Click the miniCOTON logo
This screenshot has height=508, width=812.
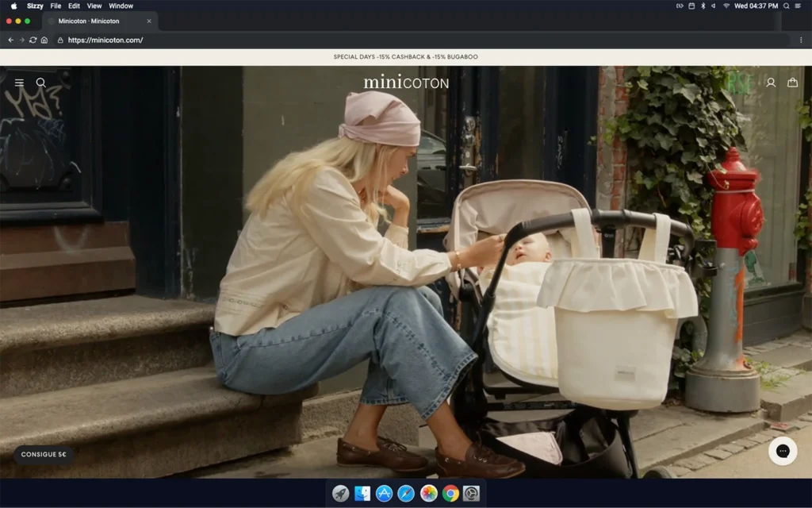[x=406, y=83]
